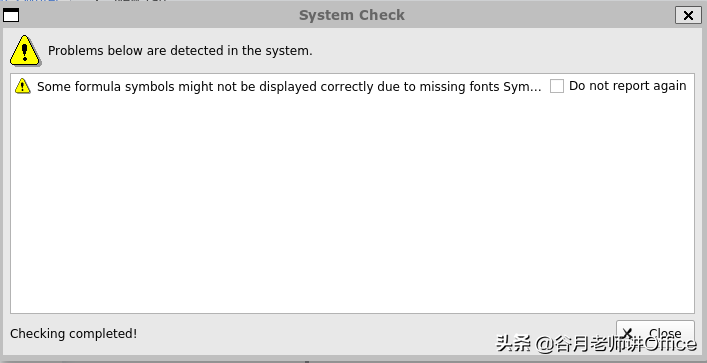Screen dimensions: 707x363
Task: Click the Close button at dialog bottom
Action: click(x=655, y=334)
